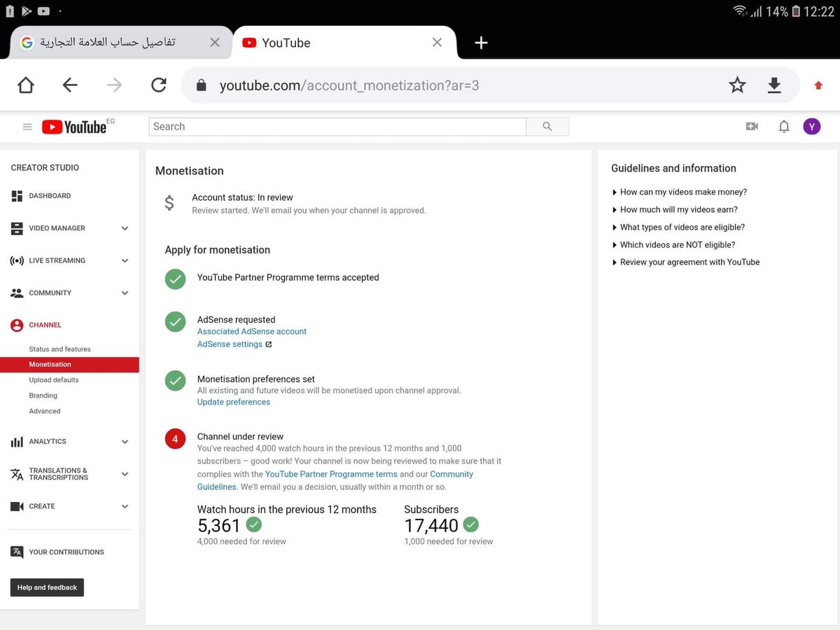Expand the Analytics section chevron

click(x=125, y=442)
